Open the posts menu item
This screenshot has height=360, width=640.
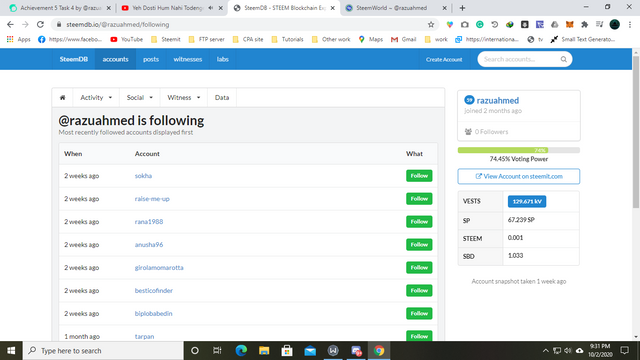(151, 59)
